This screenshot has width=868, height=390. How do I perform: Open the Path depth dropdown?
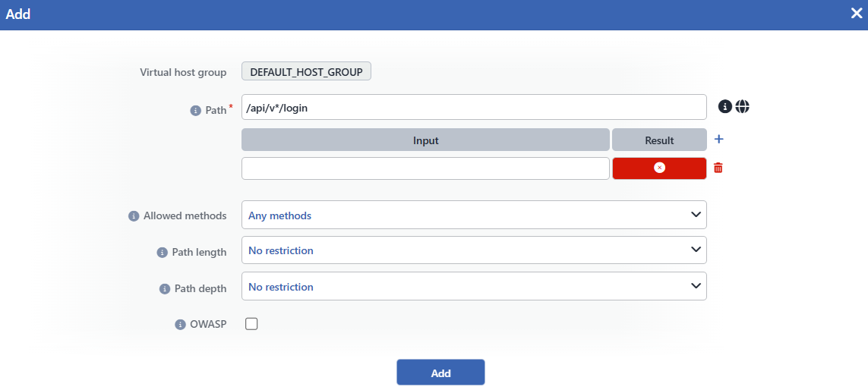coord(474,286)
